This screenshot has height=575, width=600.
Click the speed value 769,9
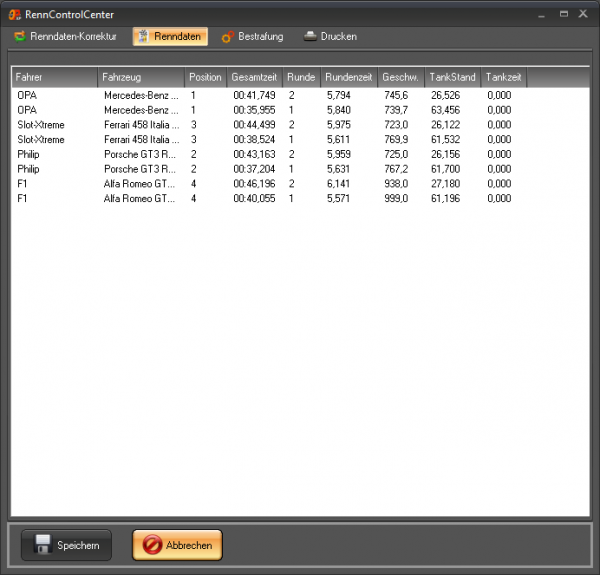(396, 140)
